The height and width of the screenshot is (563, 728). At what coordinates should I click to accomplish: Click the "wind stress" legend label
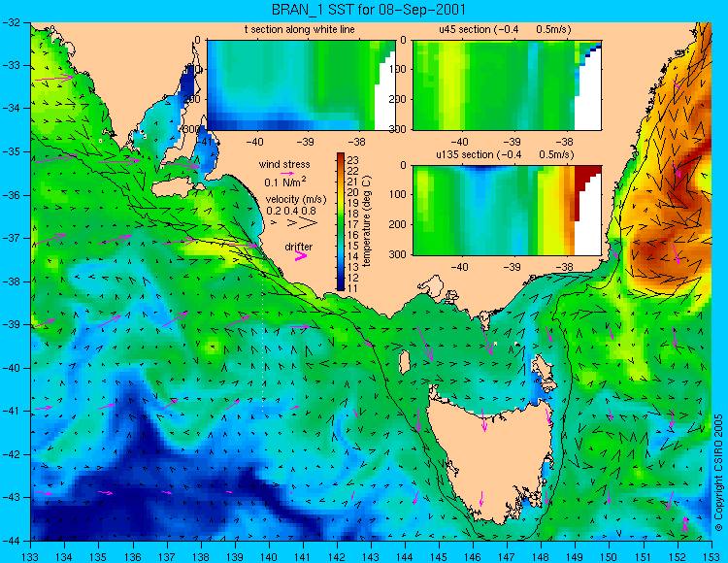pyautogui.click(x=284, y=164)
